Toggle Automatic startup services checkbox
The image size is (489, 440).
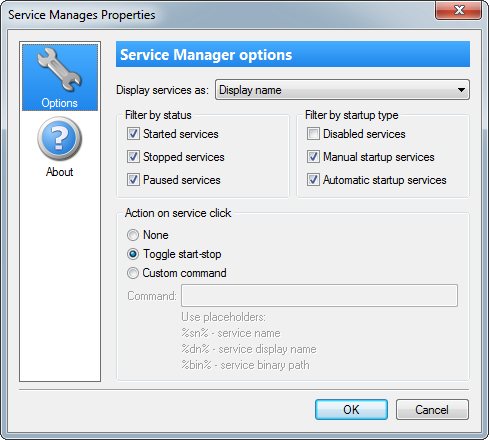pos(313,180)
